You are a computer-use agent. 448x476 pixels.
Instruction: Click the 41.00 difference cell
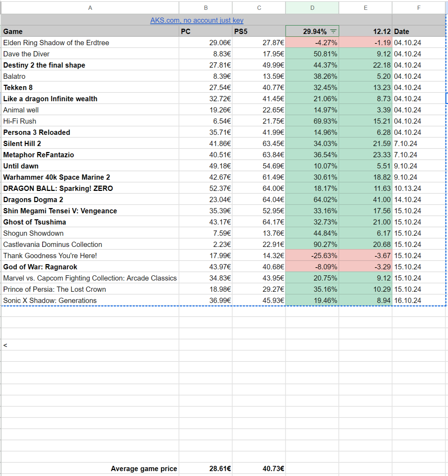pyautogui.click(x=366, y=200)
